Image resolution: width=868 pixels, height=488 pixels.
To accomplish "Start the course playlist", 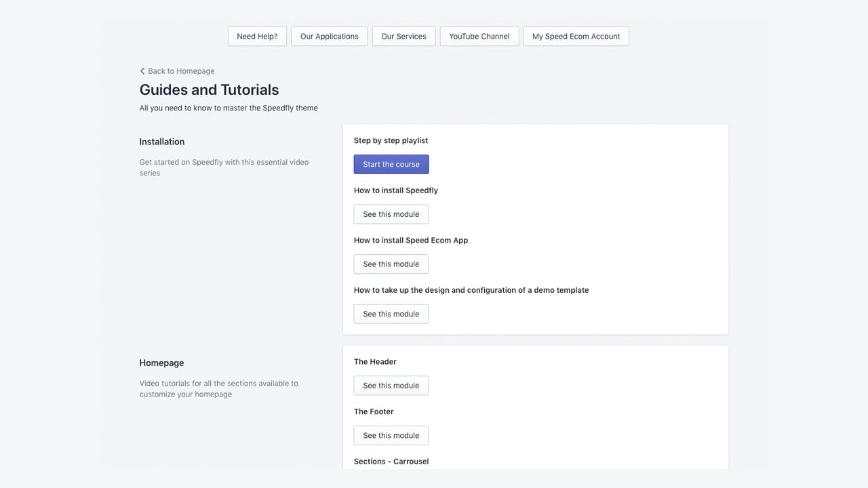I will (x=391, y=164).
